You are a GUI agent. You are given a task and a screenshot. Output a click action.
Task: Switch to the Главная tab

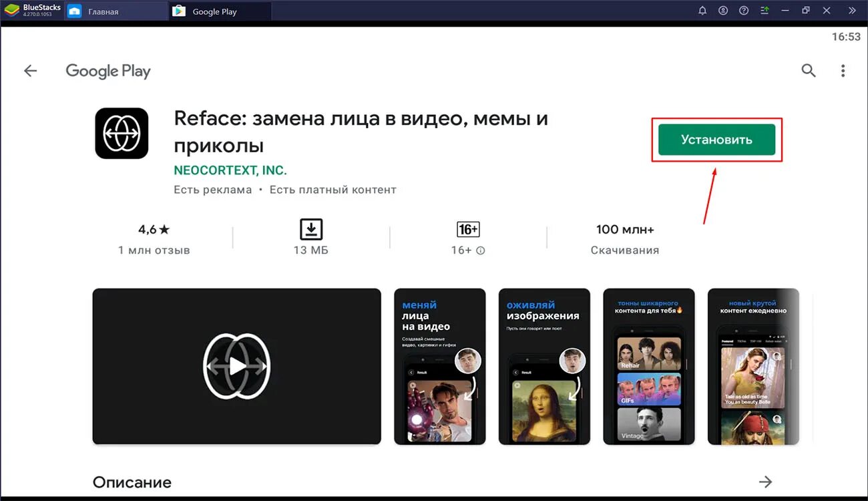tap(117, 11)
